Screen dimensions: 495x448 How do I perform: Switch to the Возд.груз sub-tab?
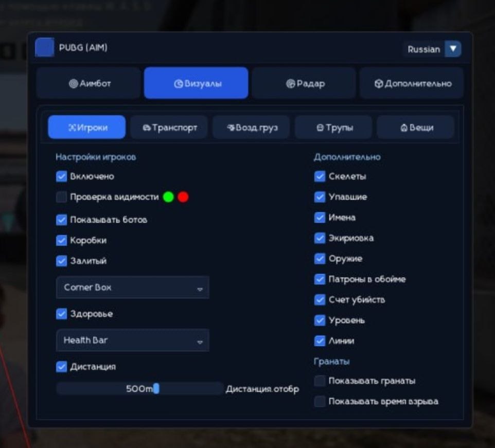(x=251, y=128)
